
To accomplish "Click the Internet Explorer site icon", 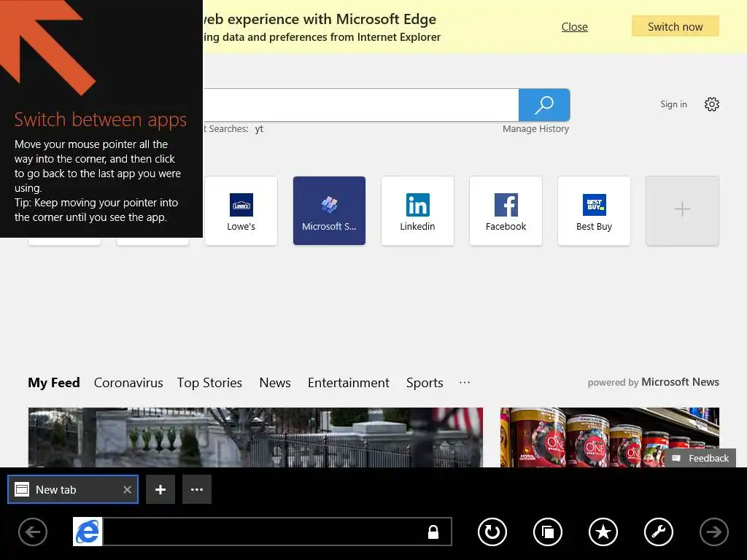I will point(88,532).
